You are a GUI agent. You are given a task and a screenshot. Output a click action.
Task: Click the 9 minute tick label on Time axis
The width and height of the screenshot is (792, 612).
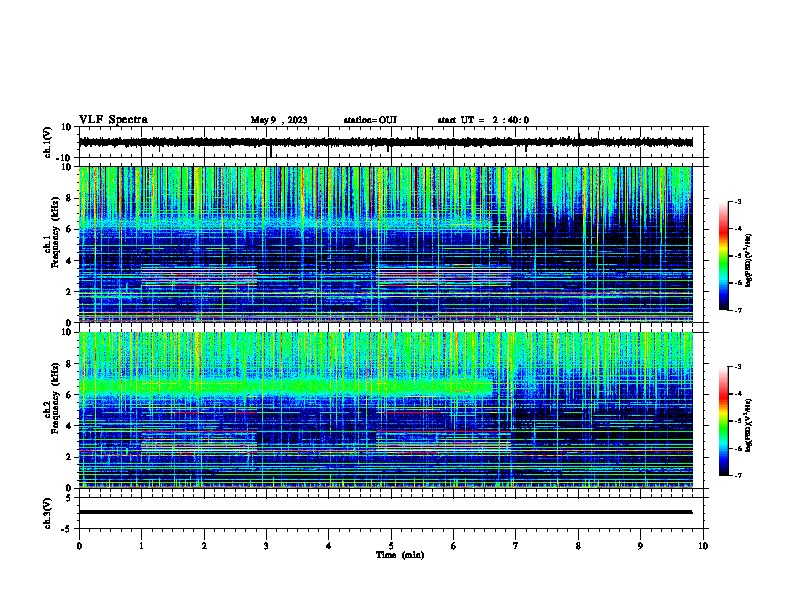click(640, 546)
